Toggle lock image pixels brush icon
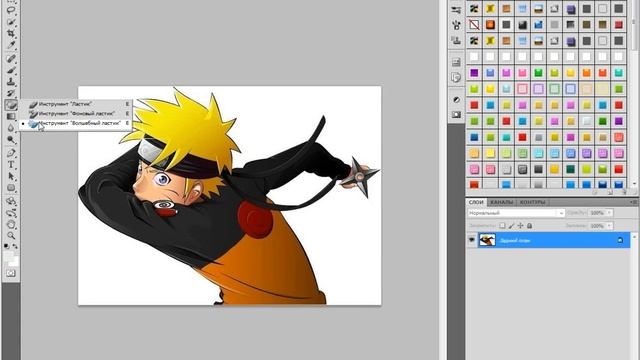This screenshot has width=640, height=360. [x=511, y=226]
